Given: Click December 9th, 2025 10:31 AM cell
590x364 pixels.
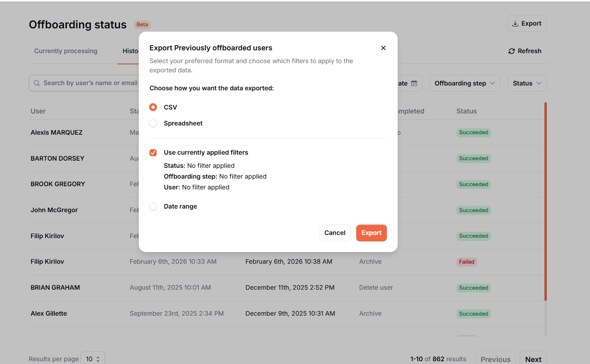Looking at the screenshot, I should [290, 314].
